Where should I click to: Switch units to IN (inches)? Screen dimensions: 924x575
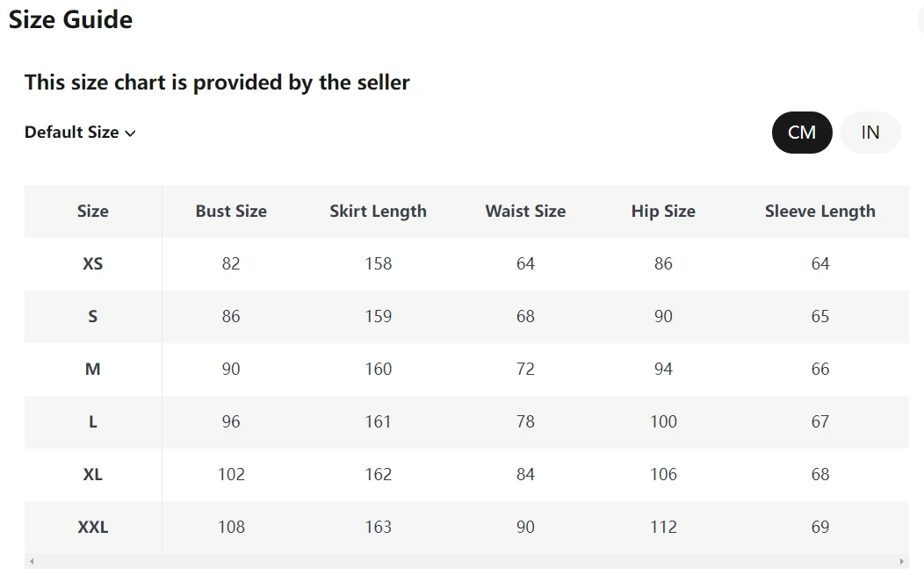[870, 133]
